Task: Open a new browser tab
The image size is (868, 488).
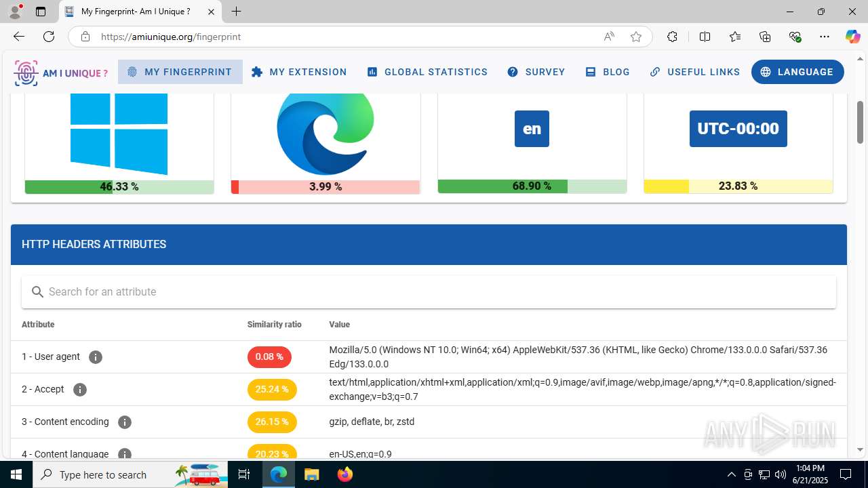Action: pyautogui.click(x=236, y=12)
